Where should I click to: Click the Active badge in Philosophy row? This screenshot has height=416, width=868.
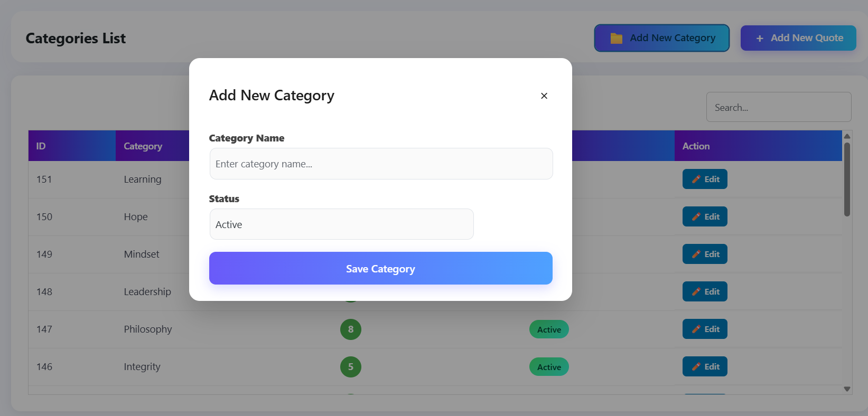tap(549, 329)
